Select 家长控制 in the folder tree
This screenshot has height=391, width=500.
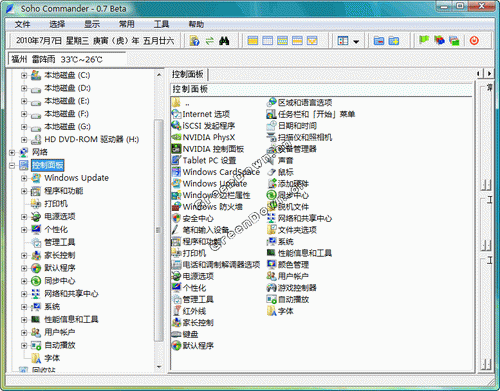60,255
